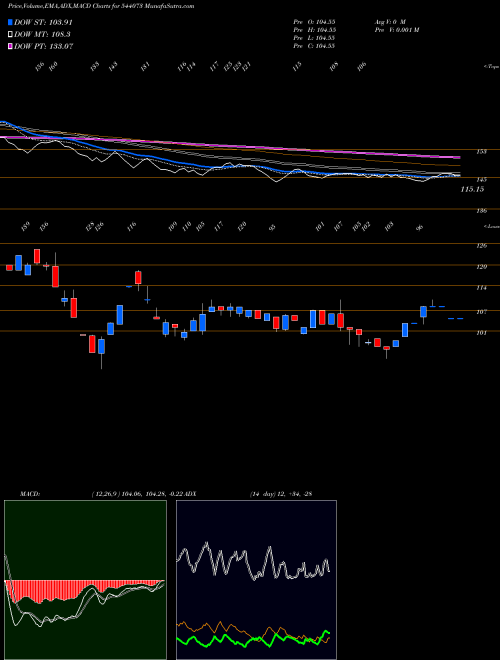Open the MACD histogram chart panel
The image size is (500, 660).
(x=85, y=580)
